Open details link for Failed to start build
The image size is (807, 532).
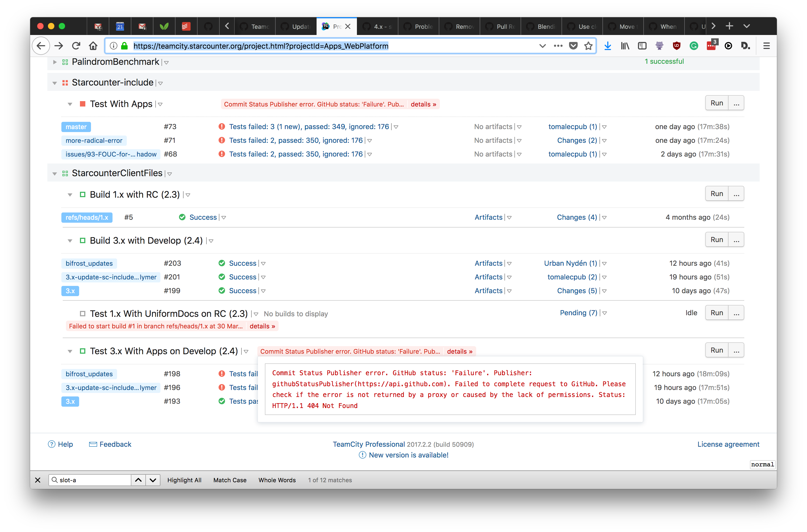tap(262, 326)
